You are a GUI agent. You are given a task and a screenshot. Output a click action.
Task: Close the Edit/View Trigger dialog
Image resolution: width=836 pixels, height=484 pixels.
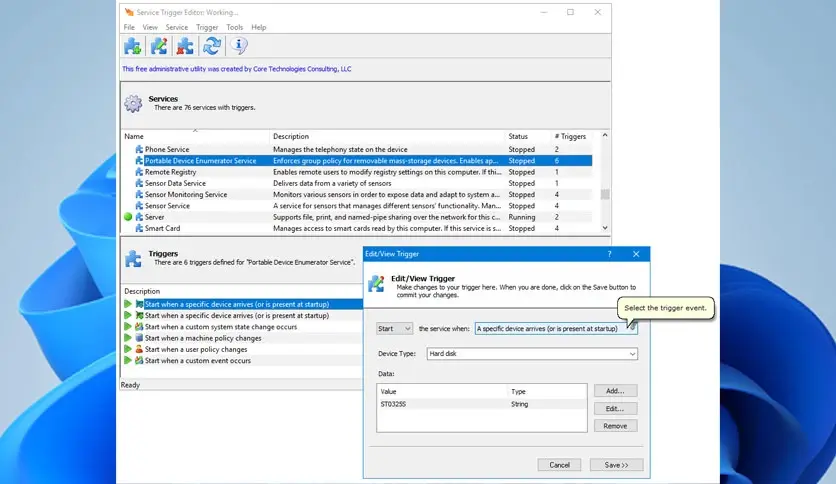tap(636, 254)
